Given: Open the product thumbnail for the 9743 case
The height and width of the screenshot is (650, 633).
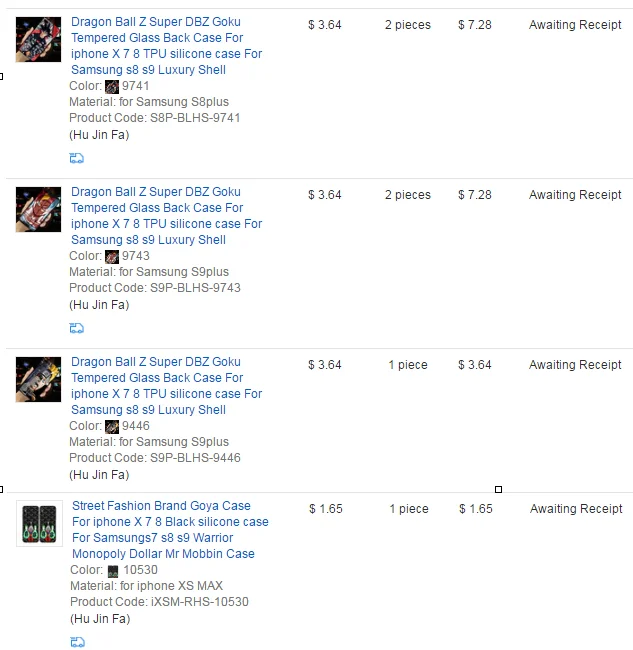Looking at the screenshot, I should coord(39,210).
